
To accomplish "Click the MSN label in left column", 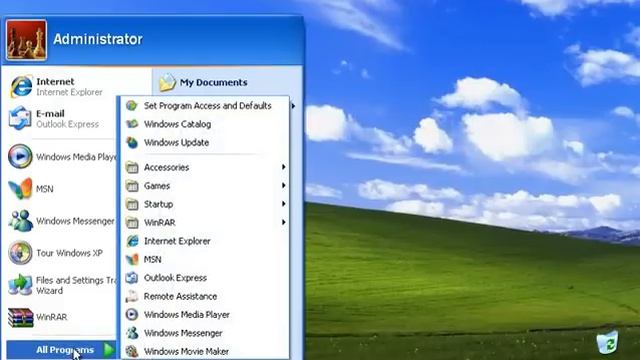I will [x=44, y=189].
